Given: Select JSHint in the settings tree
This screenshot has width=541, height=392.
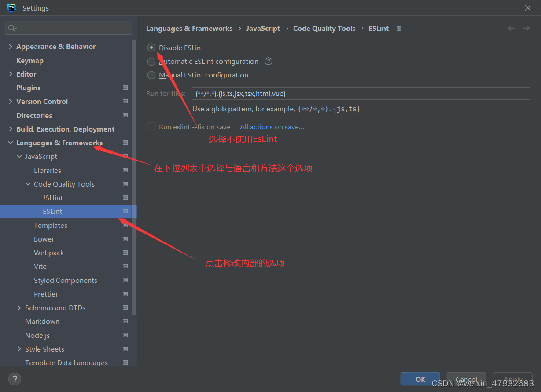Looking at the screenshot, I should point(53,198).
